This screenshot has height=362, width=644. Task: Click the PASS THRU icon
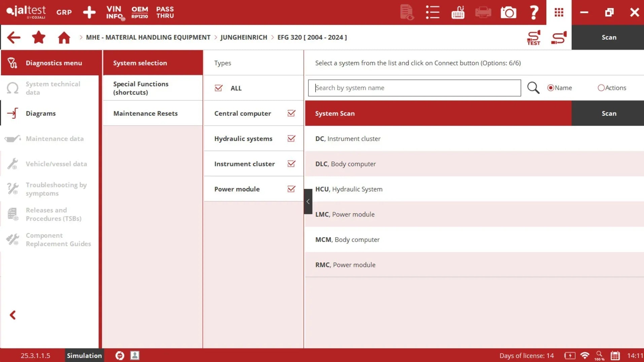tap(165, 12)
